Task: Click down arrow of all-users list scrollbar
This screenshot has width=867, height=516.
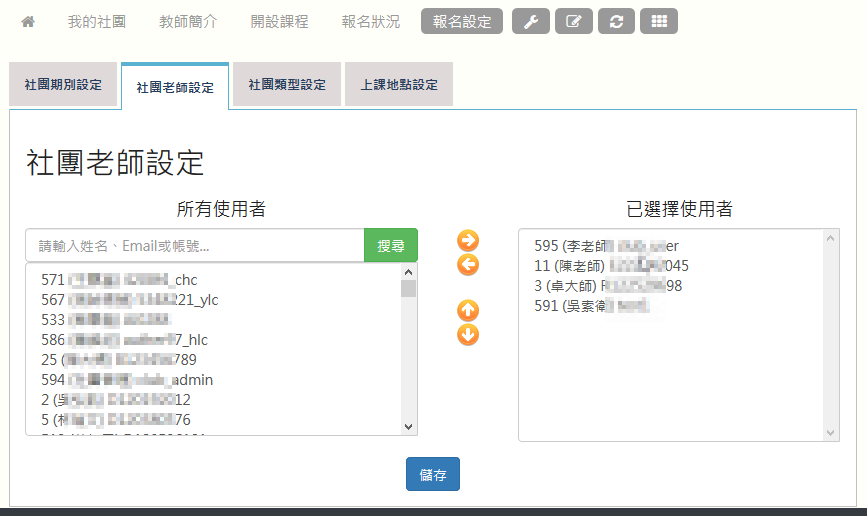Action: [408, 426]
